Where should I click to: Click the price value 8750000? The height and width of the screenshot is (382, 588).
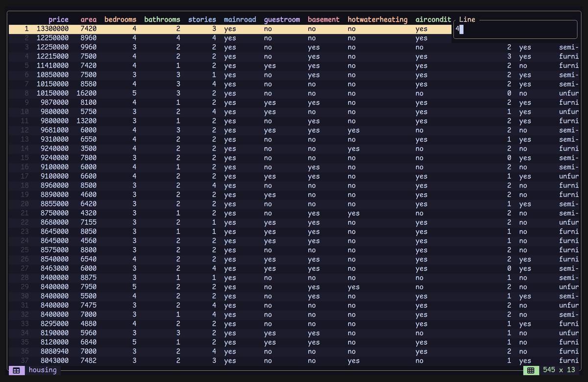[54, 214]
